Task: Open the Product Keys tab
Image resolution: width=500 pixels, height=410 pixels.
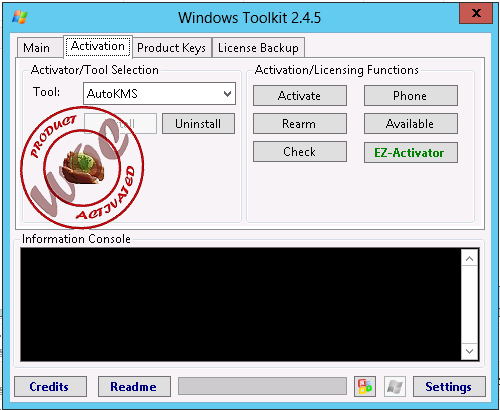Action: click(171, 48)
